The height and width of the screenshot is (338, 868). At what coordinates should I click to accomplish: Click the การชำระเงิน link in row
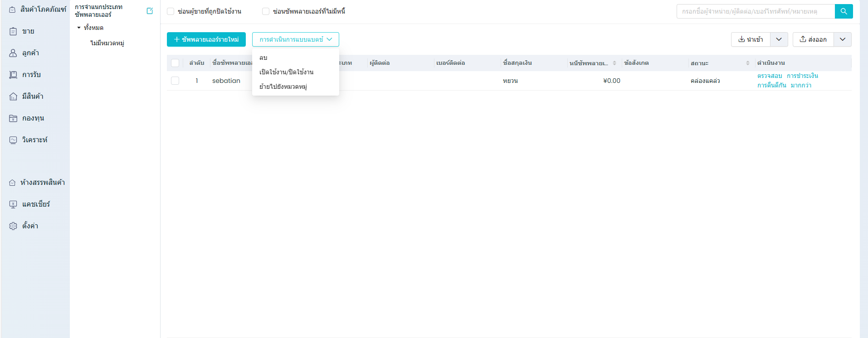(x=802, y=76)
